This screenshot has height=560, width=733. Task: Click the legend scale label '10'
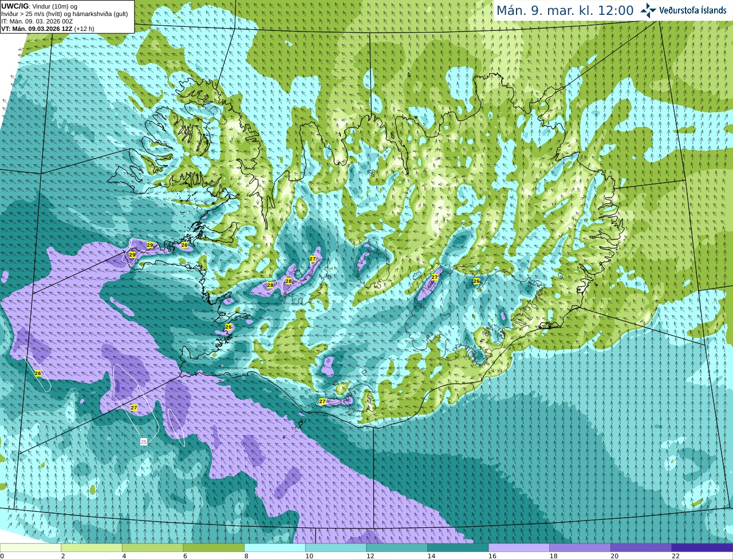coord(309,556)
